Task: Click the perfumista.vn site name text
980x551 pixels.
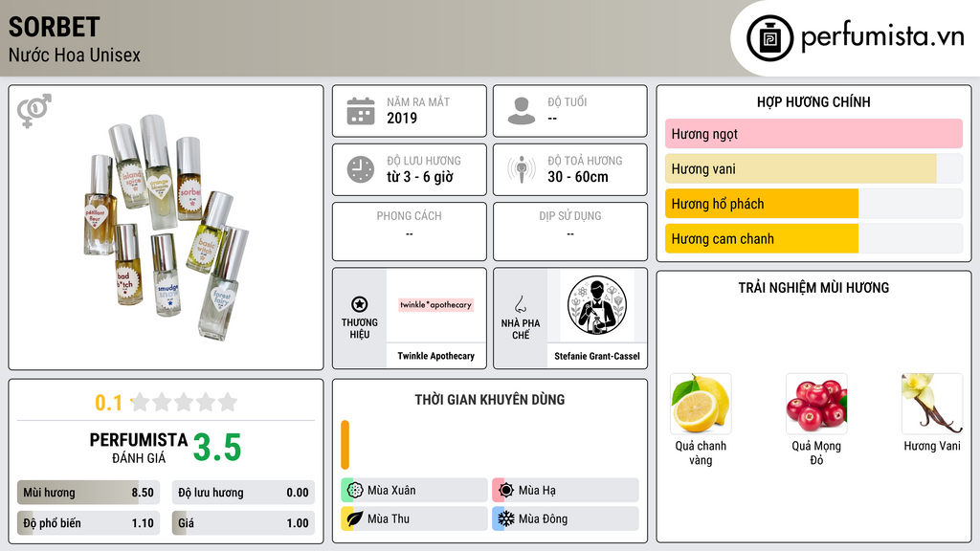Action: coord(882,36)
